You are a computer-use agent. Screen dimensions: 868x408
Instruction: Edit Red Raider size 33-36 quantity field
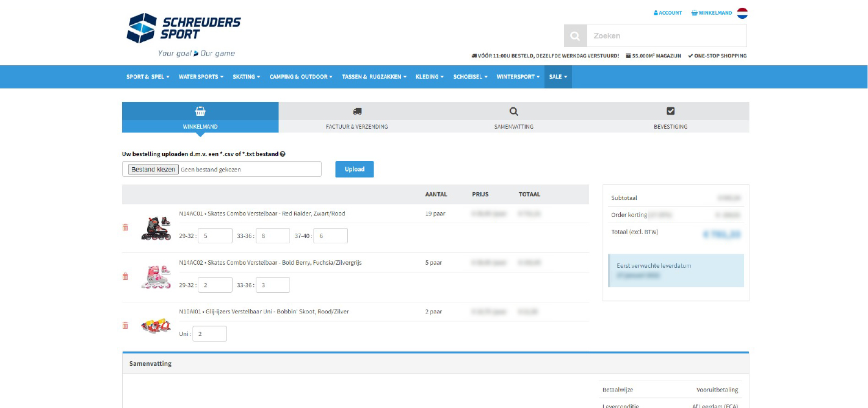pyautogui.click(x=272, y=236)
